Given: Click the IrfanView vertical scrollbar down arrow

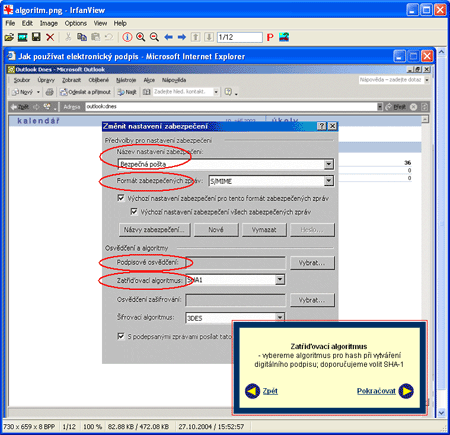Looking at the screenshot, I should pos(442,413).
